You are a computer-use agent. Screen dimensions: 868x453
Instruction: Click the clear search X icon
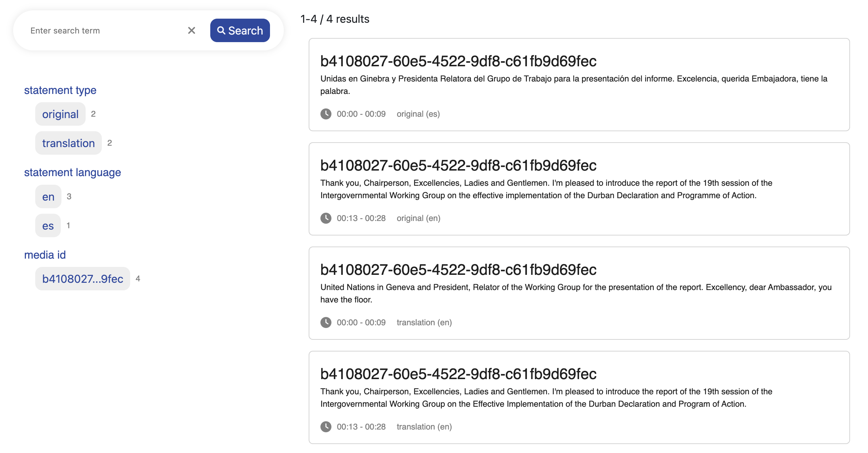[192, 30]
